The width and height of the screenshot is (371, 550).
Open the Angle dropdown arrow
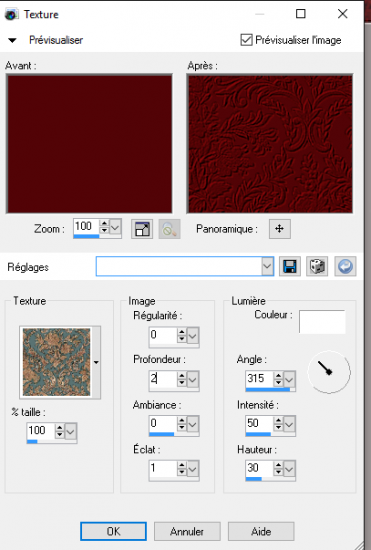pos(289,379)
